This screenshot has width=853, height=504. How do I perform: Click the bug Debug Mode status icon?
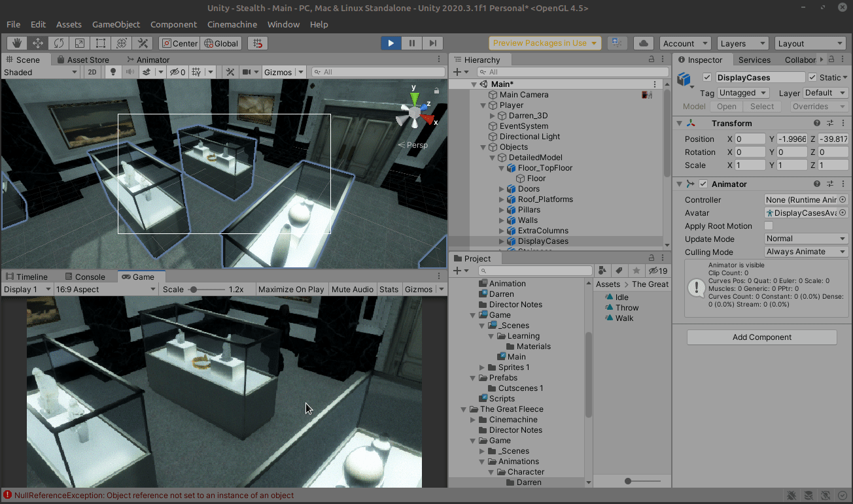pos(792,496)
